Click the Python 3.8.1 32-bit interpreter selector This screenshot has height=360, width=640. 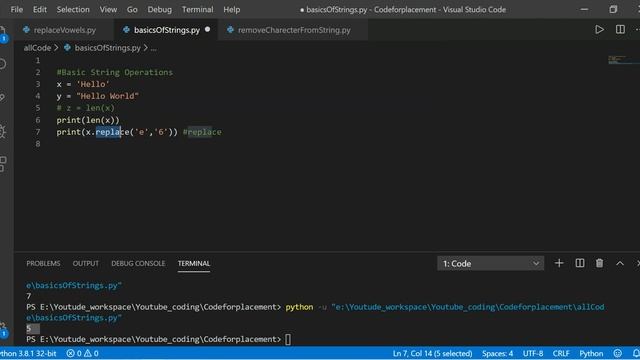(x=28, y=353)
